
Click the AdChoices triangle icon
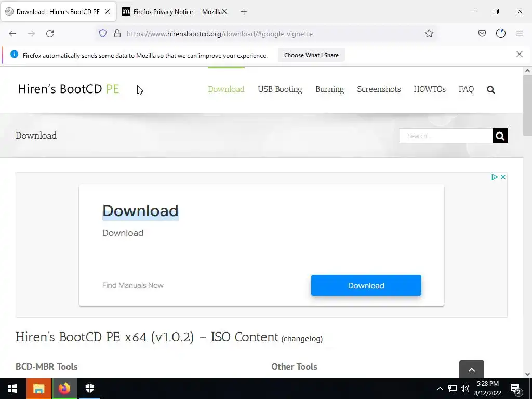tap(495, 177)
